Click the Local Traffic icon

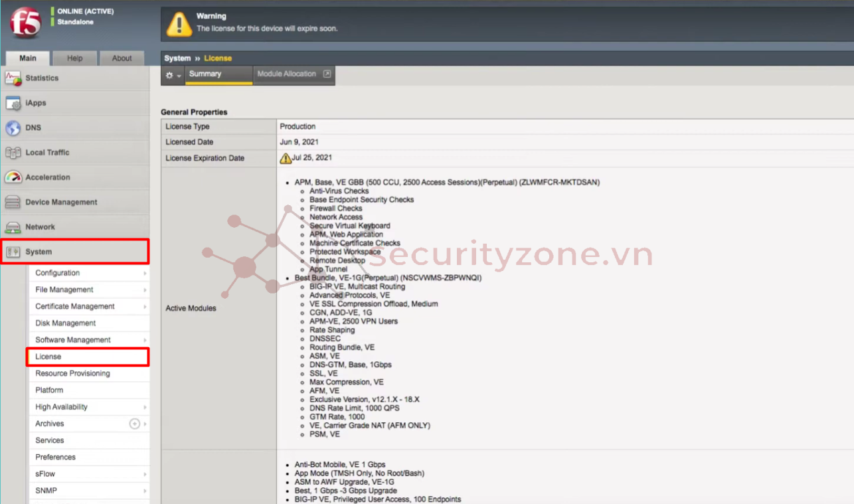[x=13, y=153]
